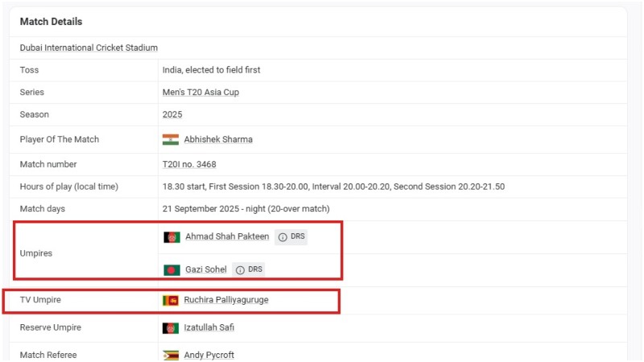Click Sri Lanka flag beside Ruchira Palliyaguruge
644x362 pixels.
tap(171, 300)
